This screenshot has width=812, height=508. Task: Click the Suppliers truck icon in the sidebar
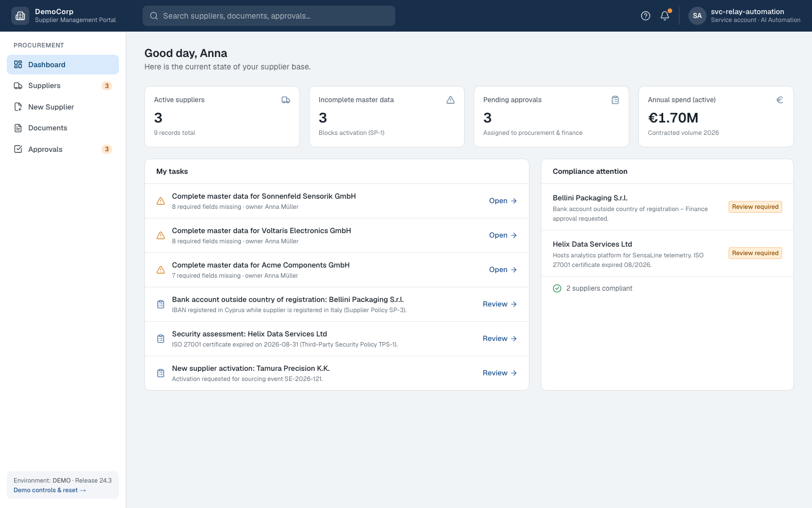[x=18, y=86]
